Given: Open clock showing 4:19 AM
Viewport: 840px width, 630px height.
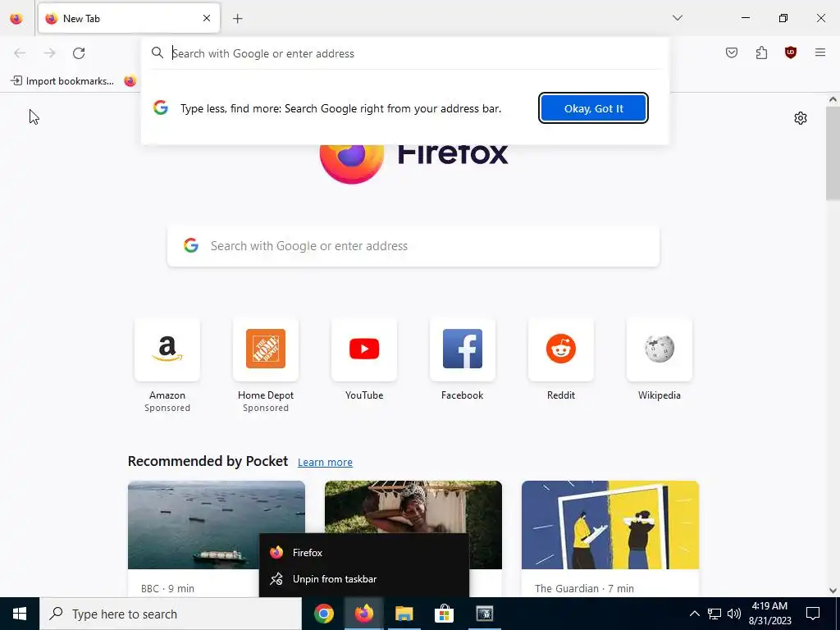Looking at the screenshot, I should 769,614.
